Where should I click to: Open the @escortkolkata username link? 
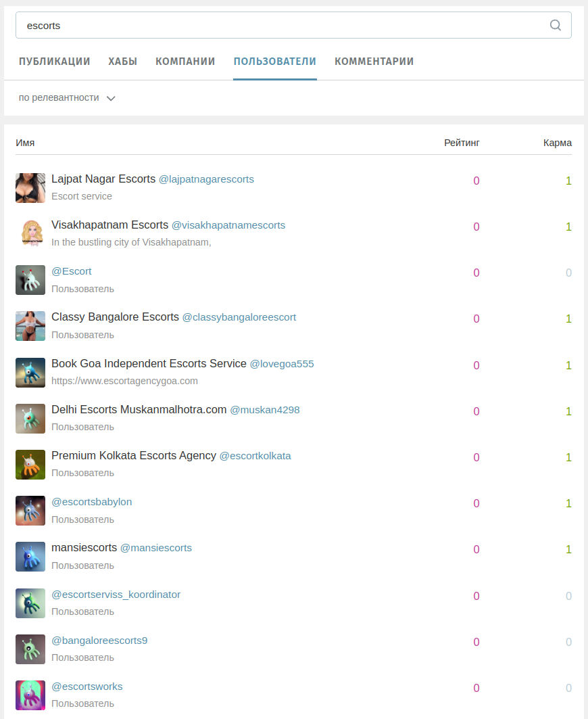(x=255, y=456)
